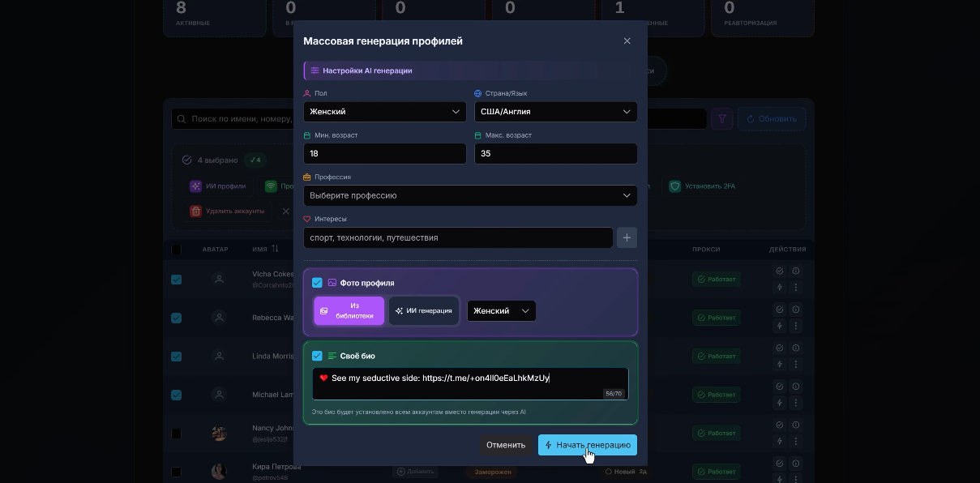Viewport: 980px width, 483px height.
Task: Select the ИИ генерация photo source
Action: pyautogui.click(x=424, y=311)
